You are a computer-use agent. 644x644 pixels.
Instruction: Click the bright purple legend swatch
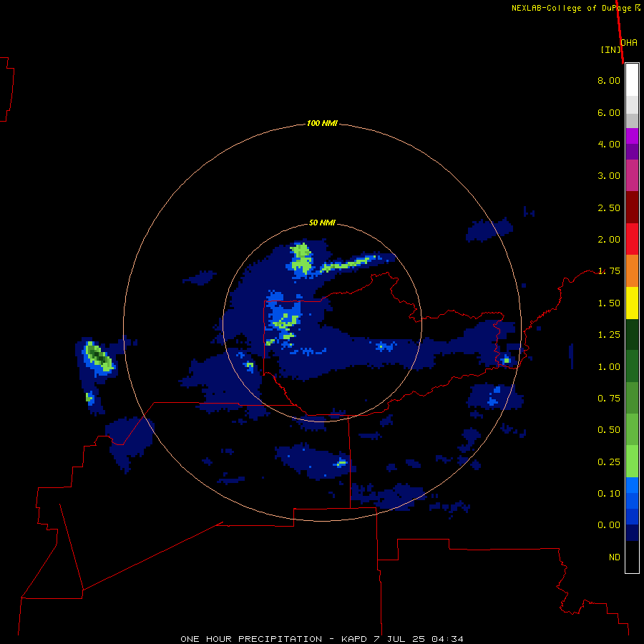point(632,136)
